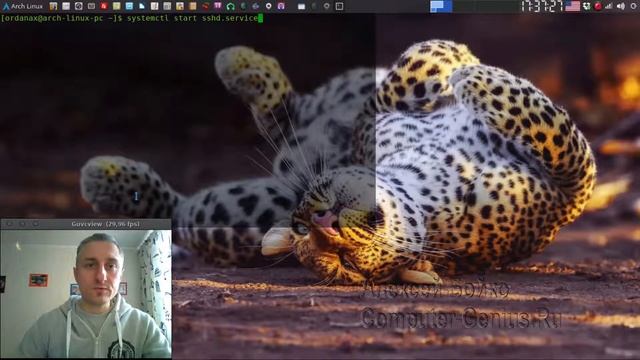Open the tray icon right of the flag
This screenshot has width=640, height=360.
point(587,6)
